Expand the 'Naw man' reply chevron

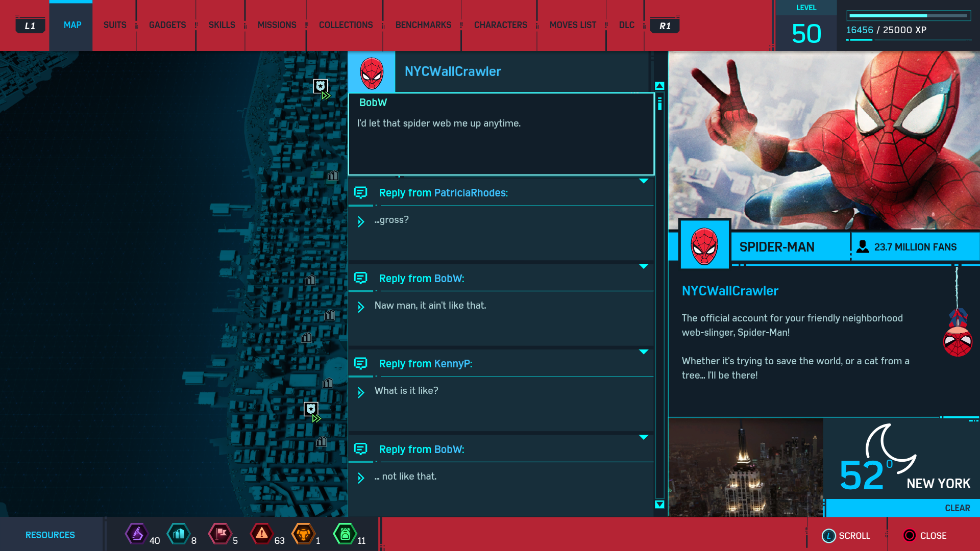pyautogui.click(x=361, y=307)
